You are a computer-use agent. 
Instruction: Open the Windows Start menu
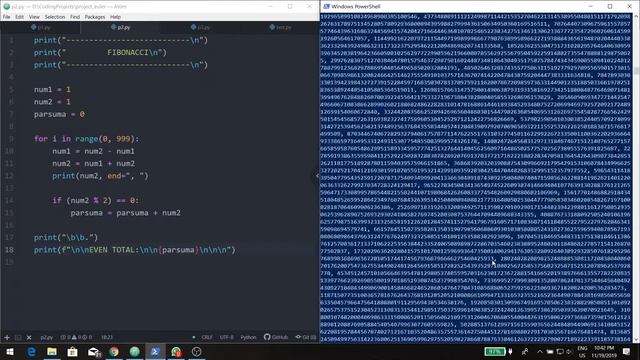(x=10, y=352)
